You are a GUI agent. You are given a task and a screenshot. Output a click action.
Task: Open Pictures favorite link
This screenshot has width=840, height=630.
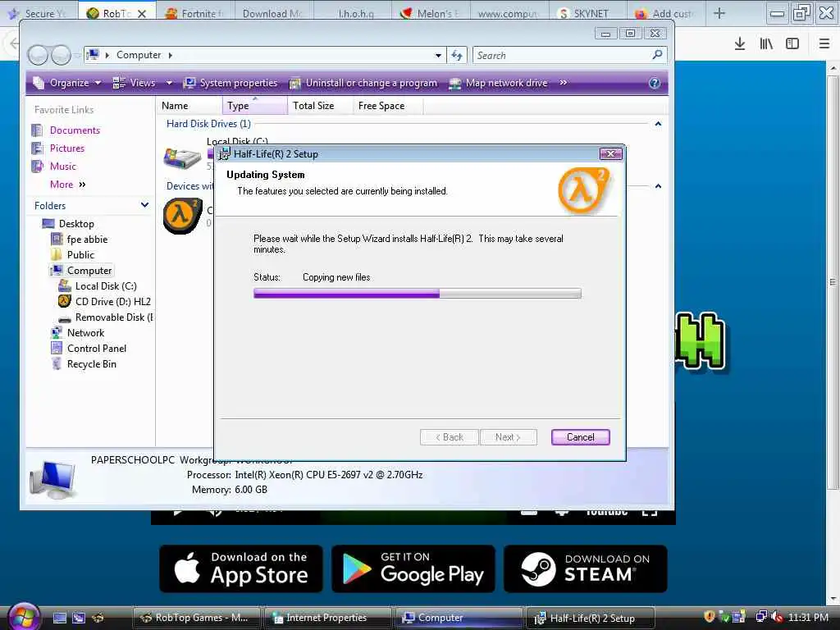(x=67, y=148)
